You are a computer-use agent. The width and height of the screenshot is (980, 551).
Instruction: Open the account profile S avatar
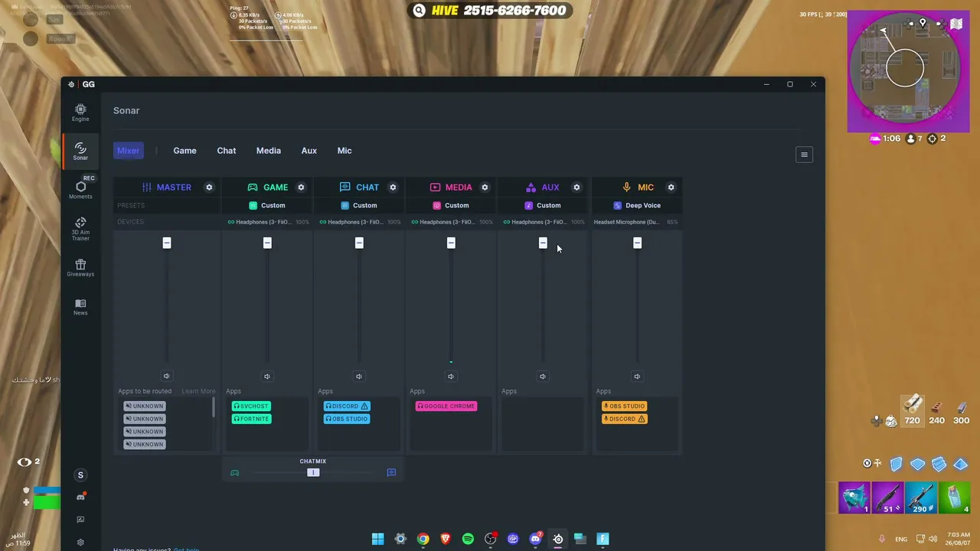coord(80,475)
